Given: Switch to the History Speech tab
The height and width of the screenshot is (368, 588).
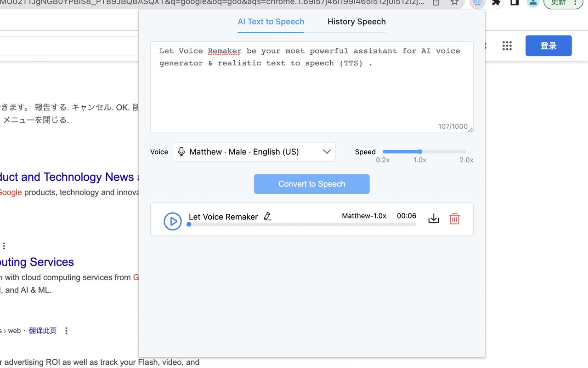Looking at the screenshot, I should [356, 22].
